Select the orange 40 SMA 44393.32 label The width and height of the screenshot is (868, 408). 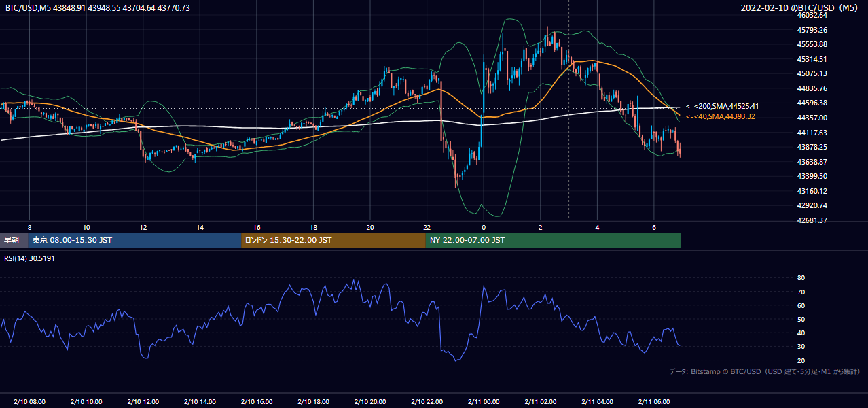pyautogui.click(x=720, y=117)
